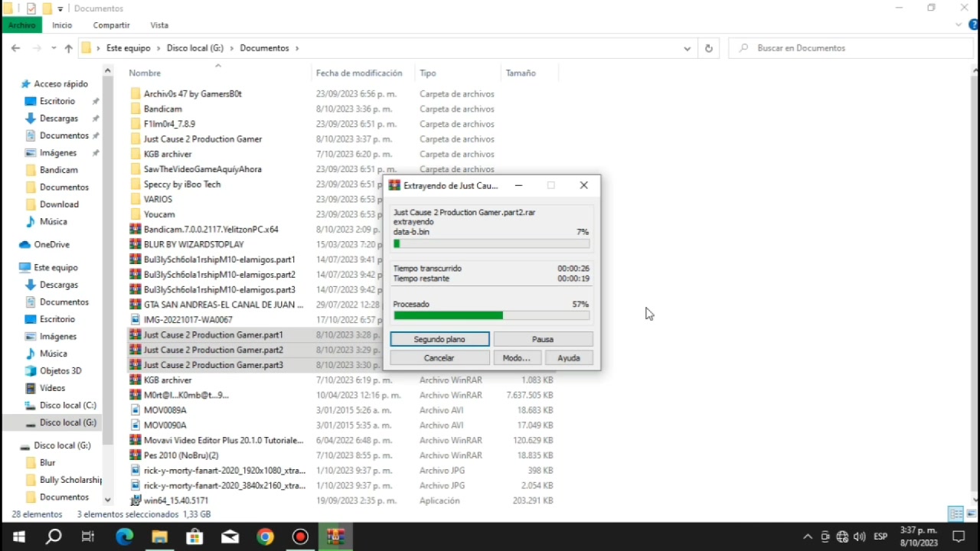Image resolution: width=980 pixels, height=551 pixels.
Task: Open Bandicam folder in navigation pane
Action: coord(59,170)
